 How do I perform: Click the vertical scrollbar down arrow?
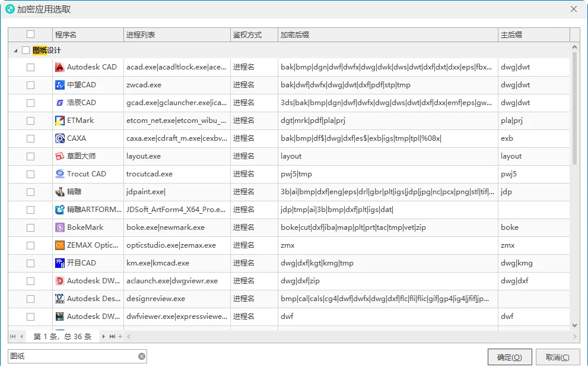click(x=574, y=325)
